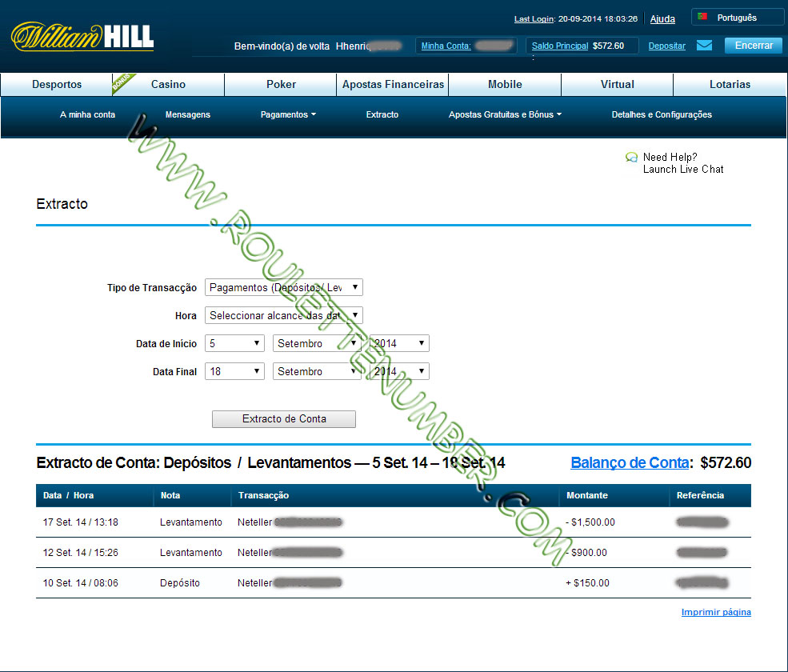
Task: Open the Data Final day dropdown
Action: tap(234, 371)
